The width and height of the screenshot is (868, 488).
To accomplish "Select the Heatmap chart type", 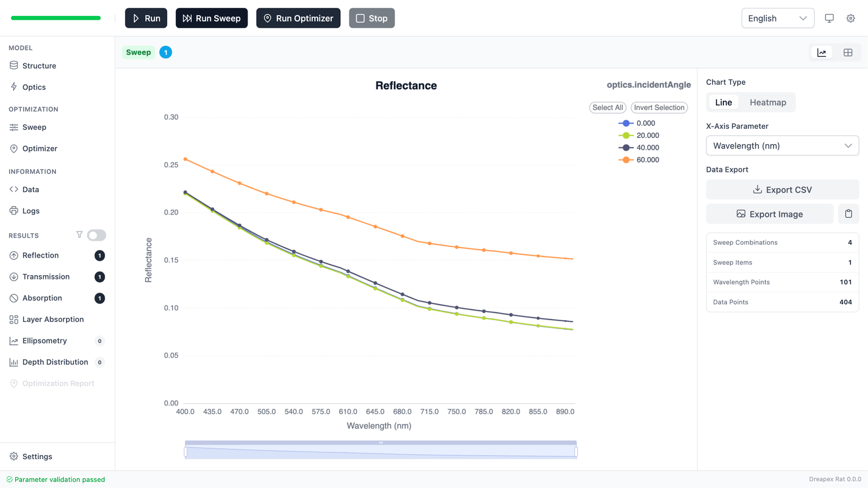I will click(767, 102).
